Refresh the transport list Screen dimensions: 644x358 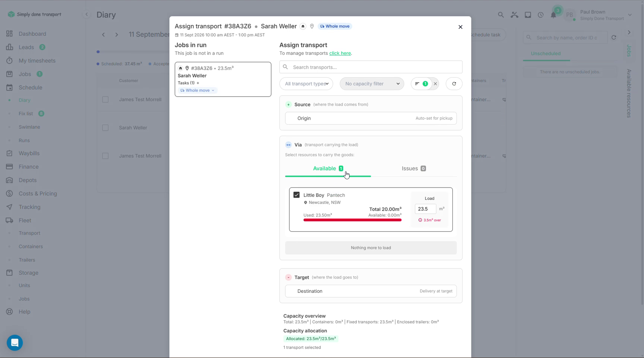454,84
